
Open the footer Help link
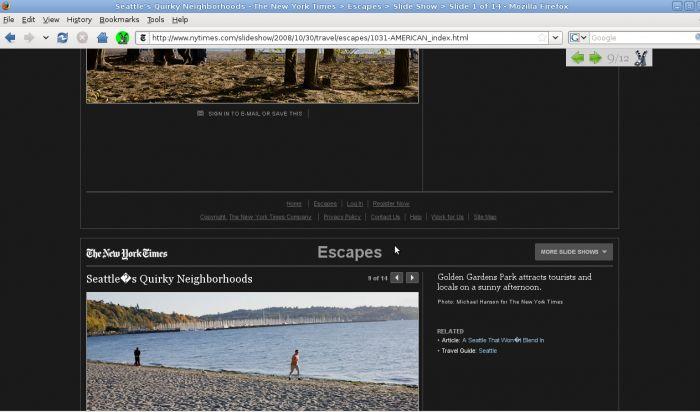tap(416, 217)
